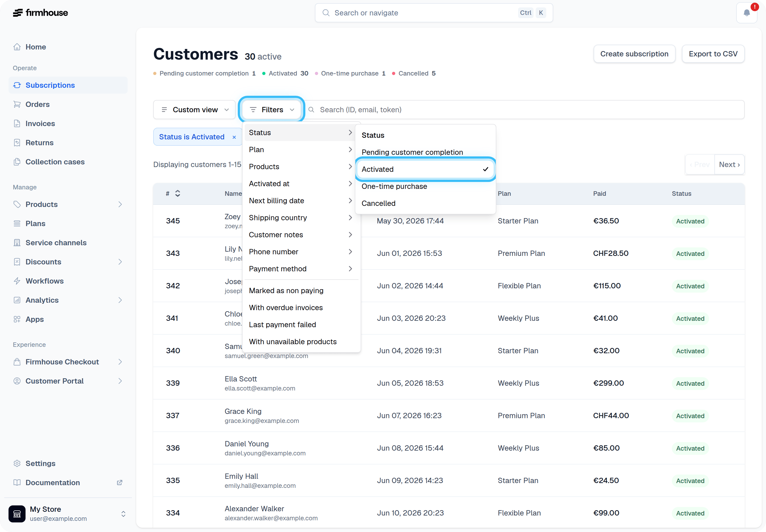This screenshot has width=766, height=532.
Task: Sort by the # column arrows
Action: (x=178, y=194)
